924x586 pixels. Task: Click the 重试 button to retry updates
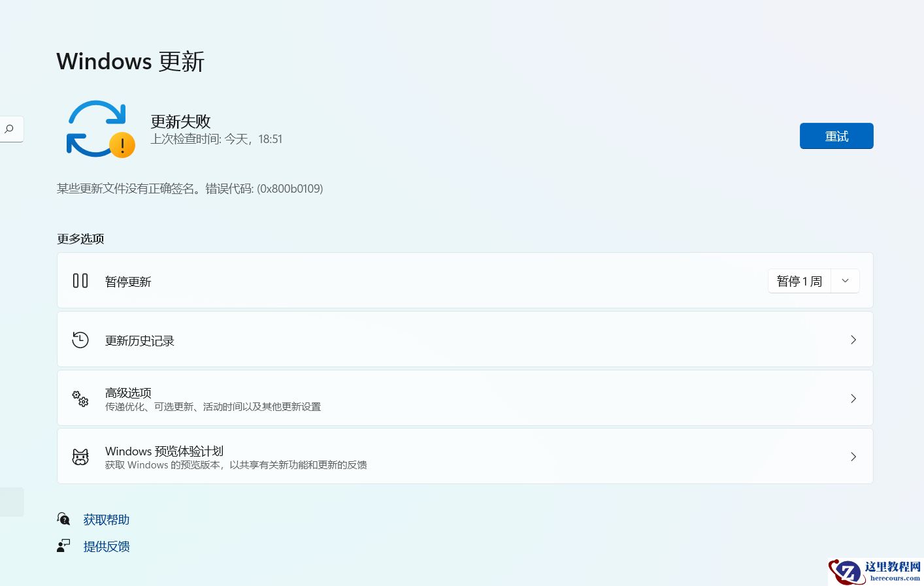click(x=836, y=136)
